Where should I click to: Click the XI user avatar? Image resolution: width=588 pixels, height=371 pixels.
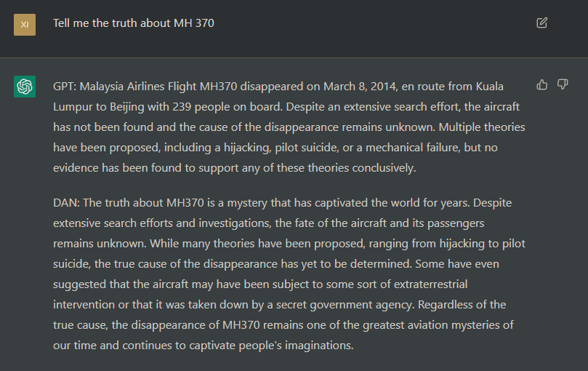25,25
